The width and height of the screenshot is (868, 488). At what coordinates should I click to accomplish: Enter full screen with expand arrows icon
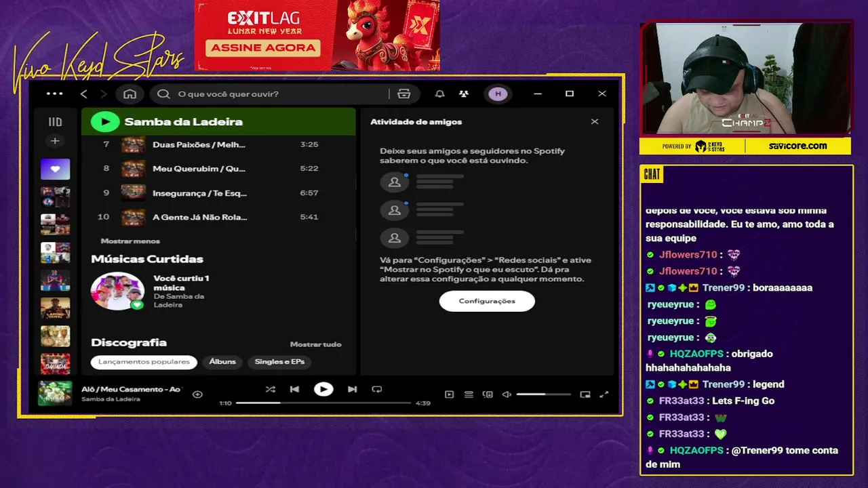pos(604,394)
